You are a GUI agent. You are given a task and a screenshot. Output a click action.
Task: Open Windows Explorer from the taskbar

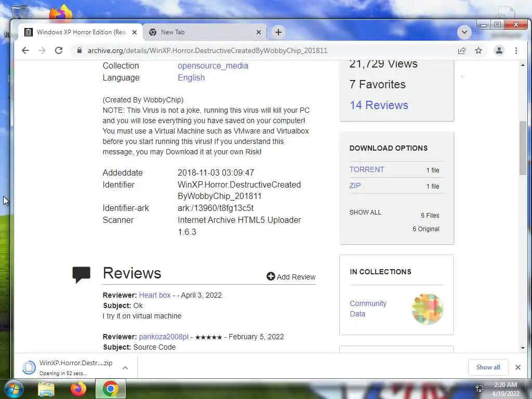click(46, 389)
